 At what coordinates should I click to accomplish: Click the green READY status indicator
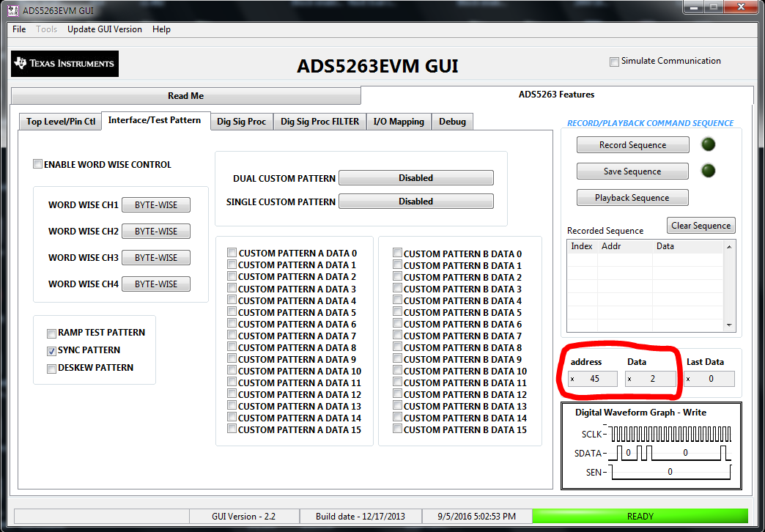click(640, 517)
